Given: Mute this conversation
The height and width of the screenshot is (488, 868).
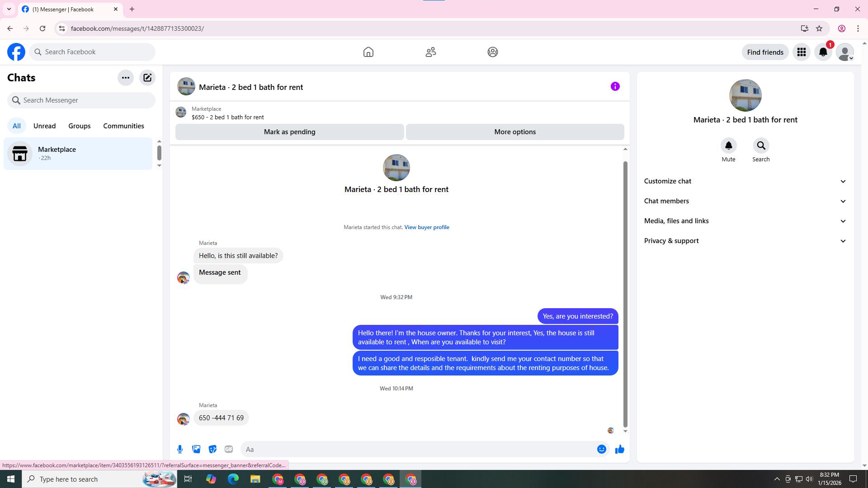Looking at the screenshot, I should [x=728, y=146].
